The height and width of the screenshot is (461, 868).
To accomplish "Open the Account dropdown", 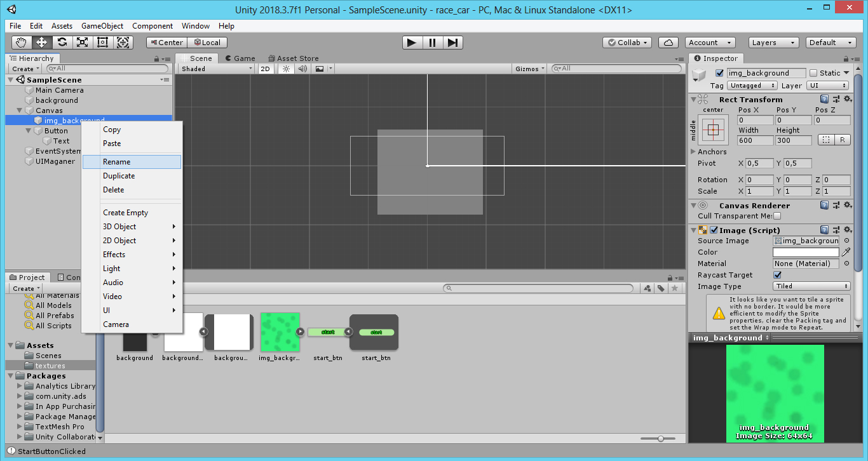I will pyautogui.click(x=710, y=43).
